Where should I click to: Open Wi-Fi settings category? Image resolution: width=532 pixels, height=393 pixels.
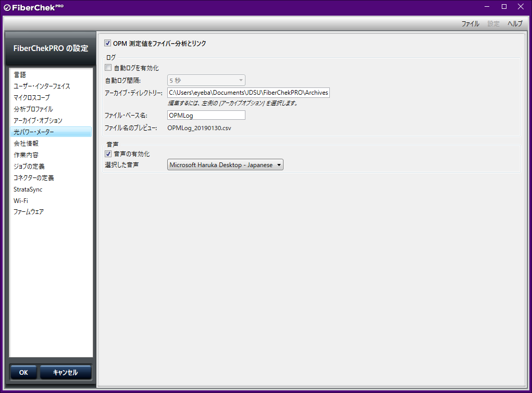(x=51, y=201)
